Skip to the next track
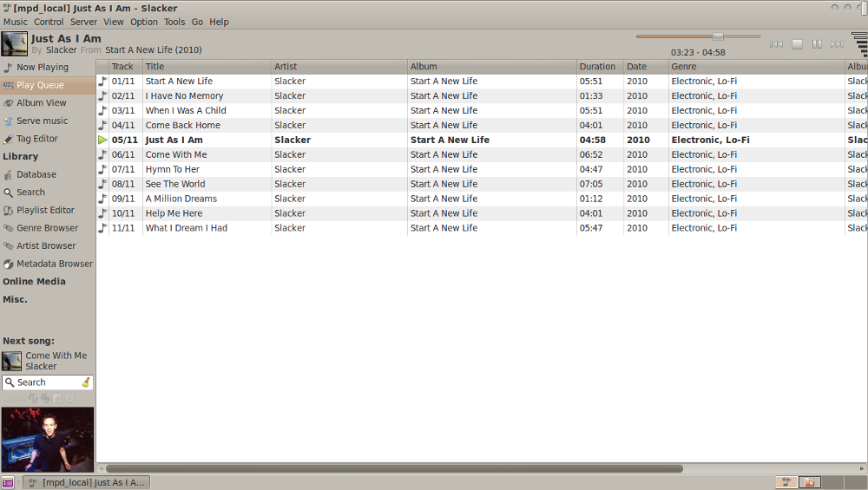868x490 pixels. tap(837, 44)
